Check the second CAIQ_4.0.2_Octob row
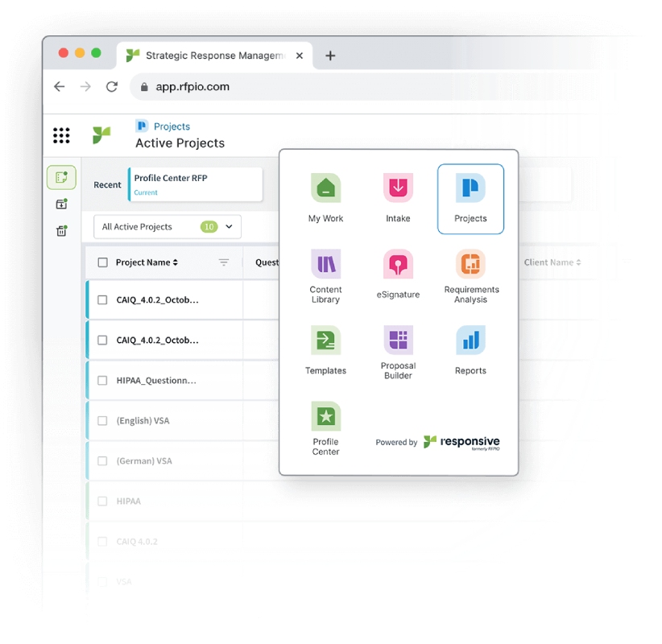 [102, 341]
